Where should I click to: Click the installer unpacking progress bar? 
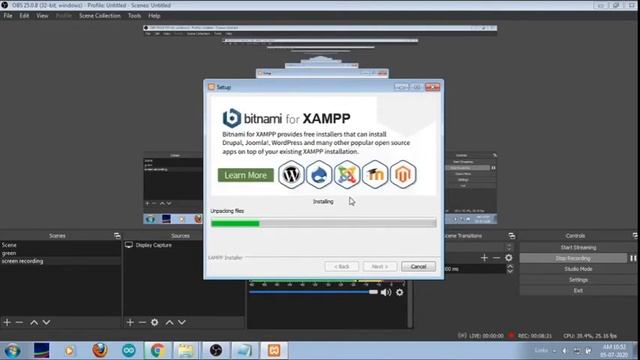tap(323, 223)
